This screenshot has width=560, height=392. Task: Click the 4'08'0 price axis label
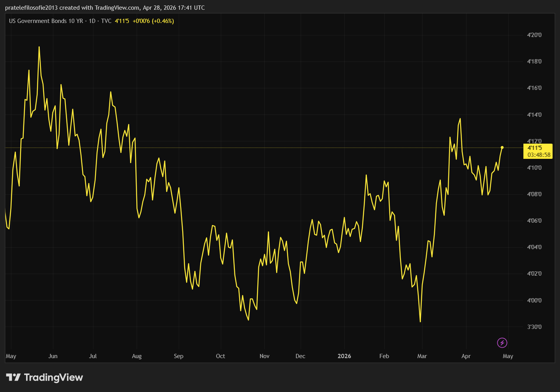pos(534,194)
